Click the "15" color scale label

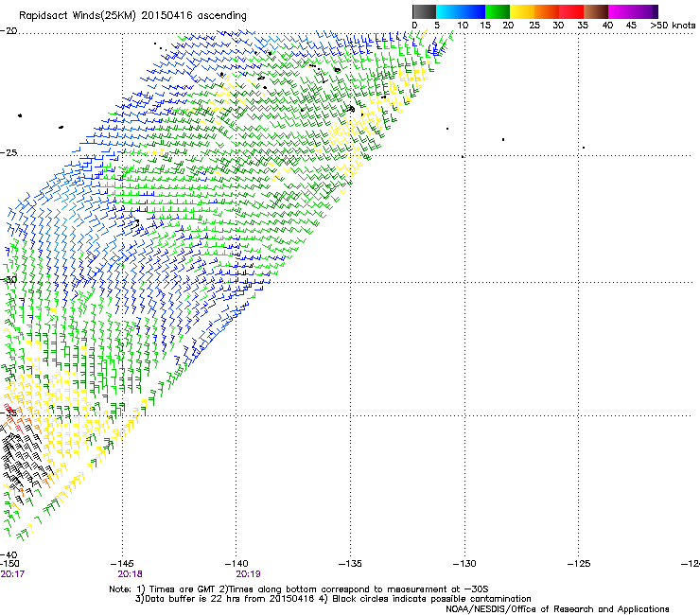[x=485, y=25]
